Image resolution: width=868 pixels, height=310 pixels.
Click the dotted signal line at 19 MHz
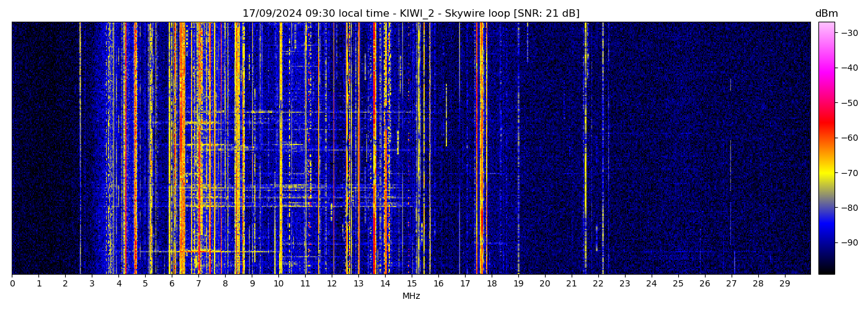(x=518, y=149)
